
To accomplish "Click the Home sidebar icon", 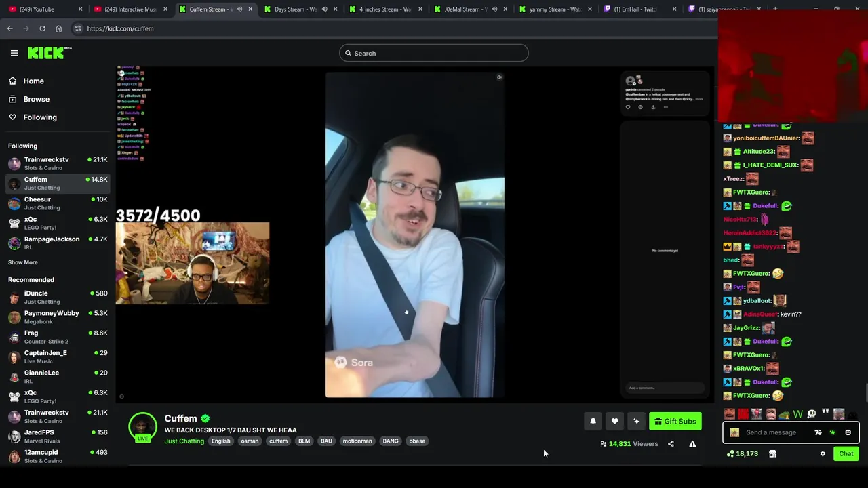I will [12, 81].
